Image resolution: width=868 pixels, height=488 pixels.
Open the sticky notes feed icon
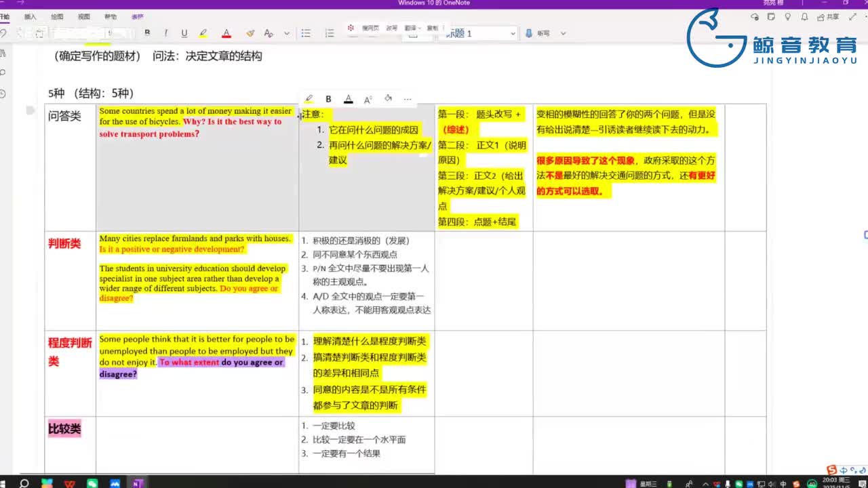[x=771, y=17]
